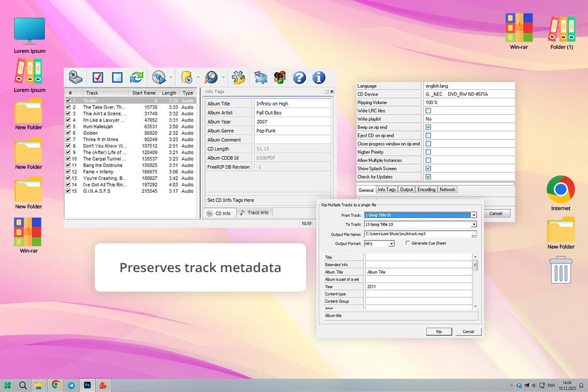Click the community people toolbar icon
Viewport: 588px width, 392px height.
[x=280, y=77]
